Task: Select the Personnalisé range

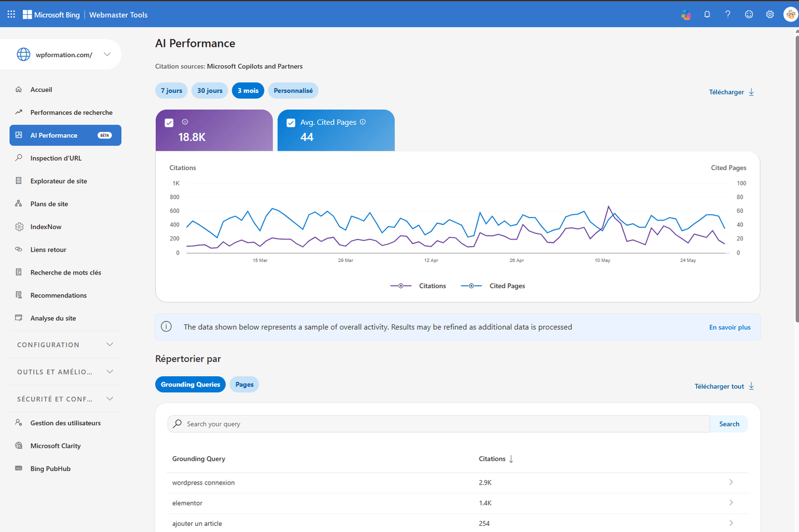Action: coord(293,90)
